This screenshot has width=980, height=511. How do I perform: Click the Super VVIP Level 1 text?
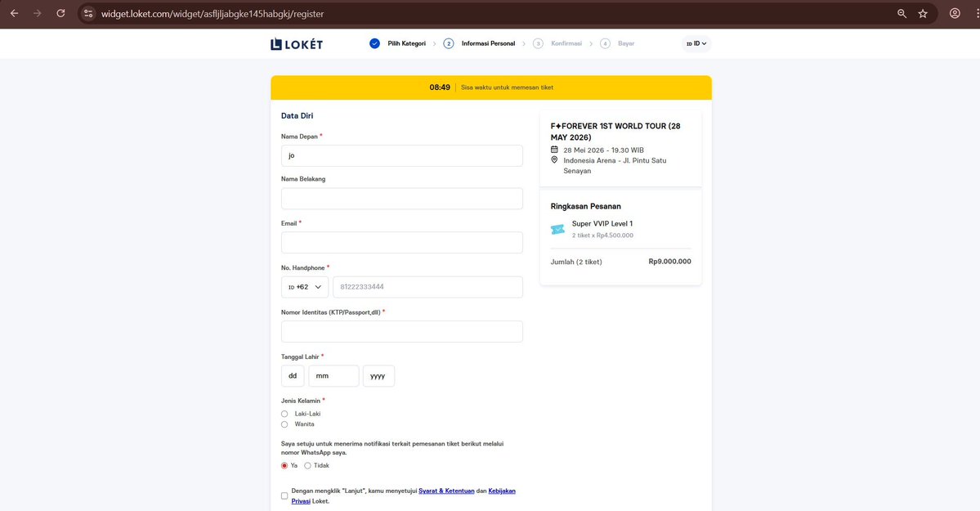point(602,223)
